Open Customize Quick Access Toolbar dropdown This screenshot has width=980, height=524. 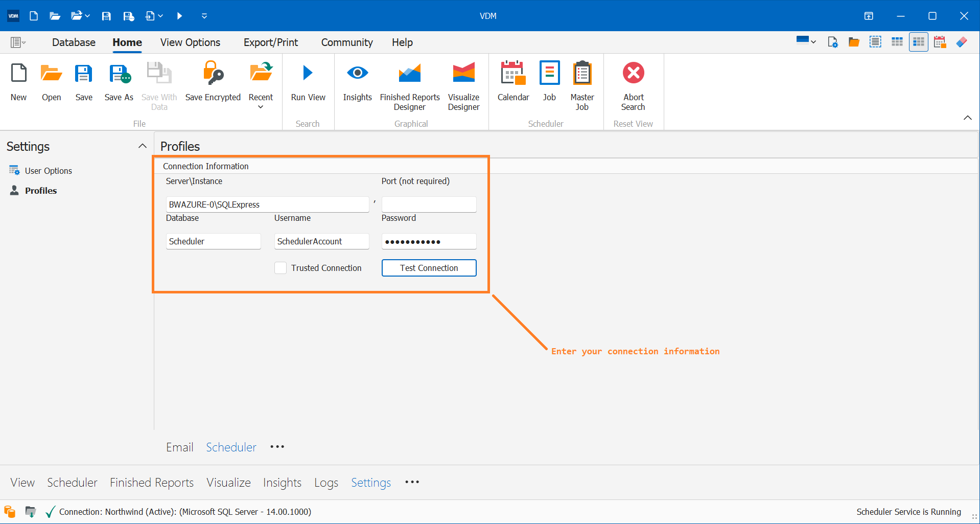point(204,16)
